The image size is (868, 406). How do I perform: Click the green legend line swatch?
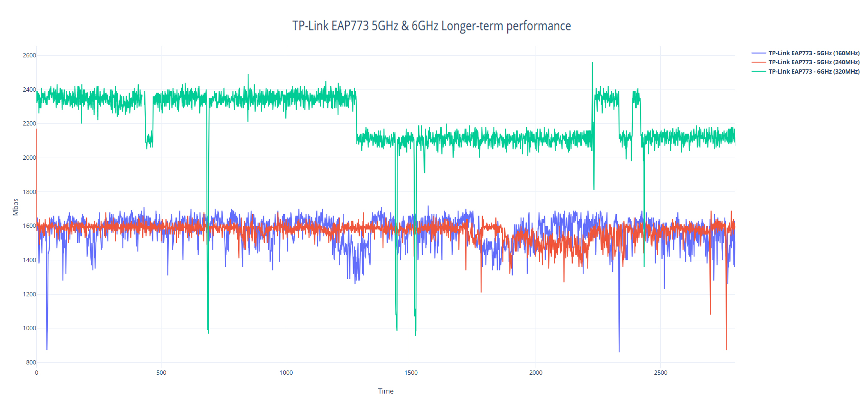[759, 72]
